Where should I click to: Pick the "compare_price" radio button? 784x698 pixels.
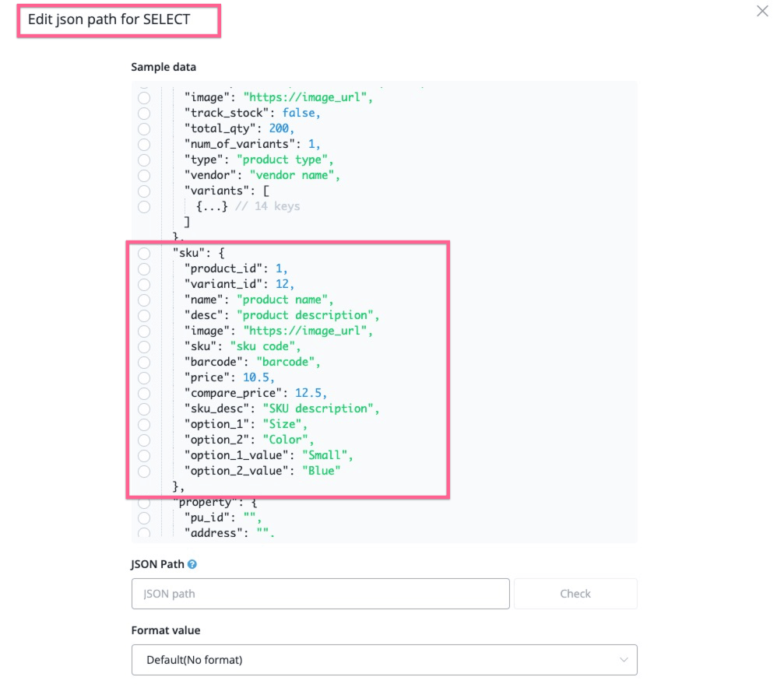point(144,393)
